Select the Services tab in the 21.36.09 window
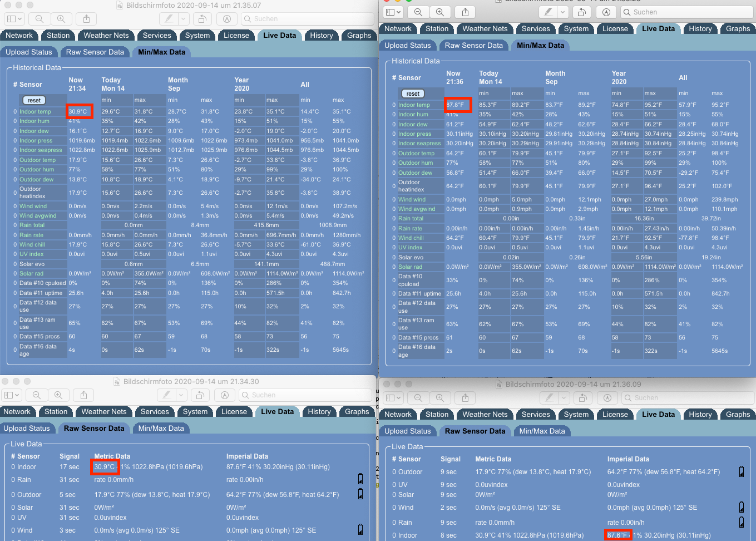This screenshot has width=756, height=541. click(536, 414)
